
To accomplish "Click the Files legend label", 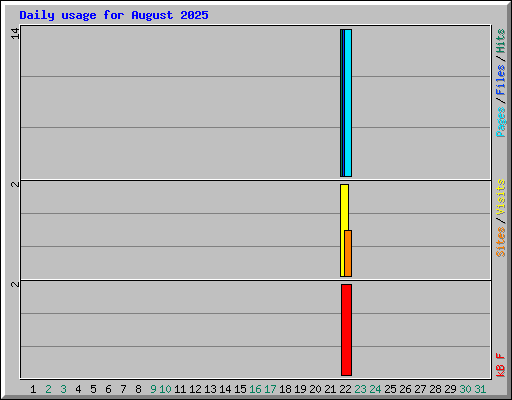I will (x=501, y=80).
